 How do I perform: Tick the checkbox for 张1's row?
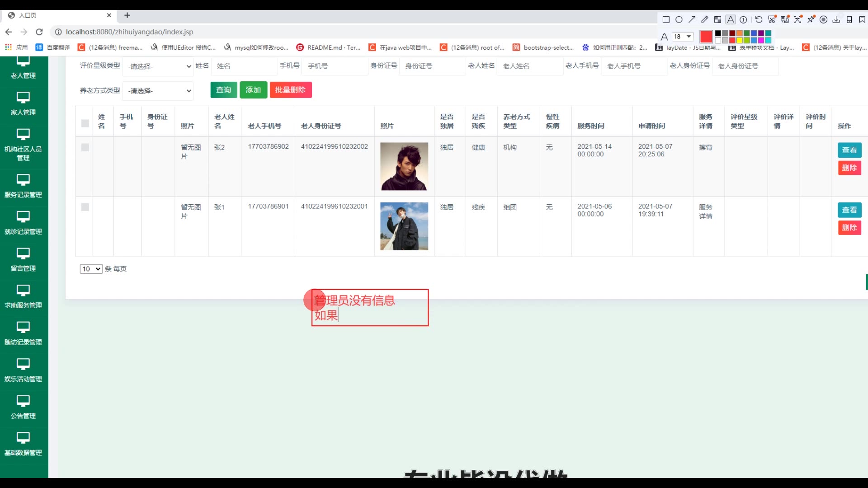click(x=85, y=207)
